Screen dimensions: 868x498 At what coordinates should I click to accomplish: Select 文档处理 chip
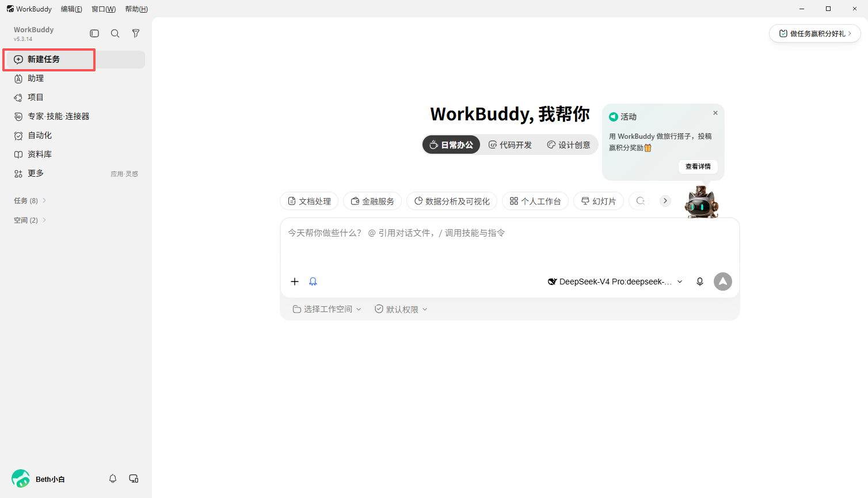coord(309,201)
